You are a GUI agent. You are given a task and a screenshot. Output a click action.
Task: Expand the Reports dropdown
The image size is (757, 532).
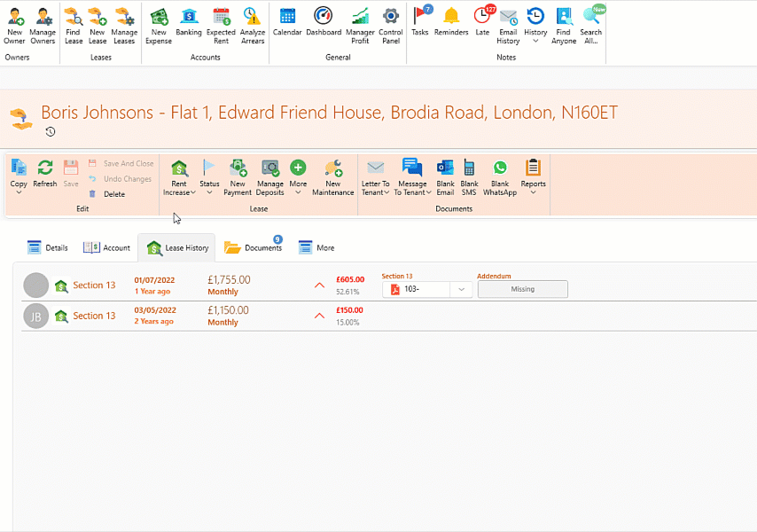click(533, 192)
